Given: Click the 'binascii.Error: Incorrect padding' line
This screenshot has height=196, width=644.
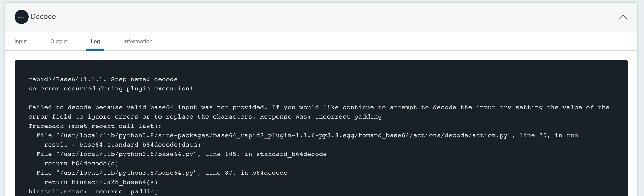Looking at the screenshot, I should [x=93, y=192].
